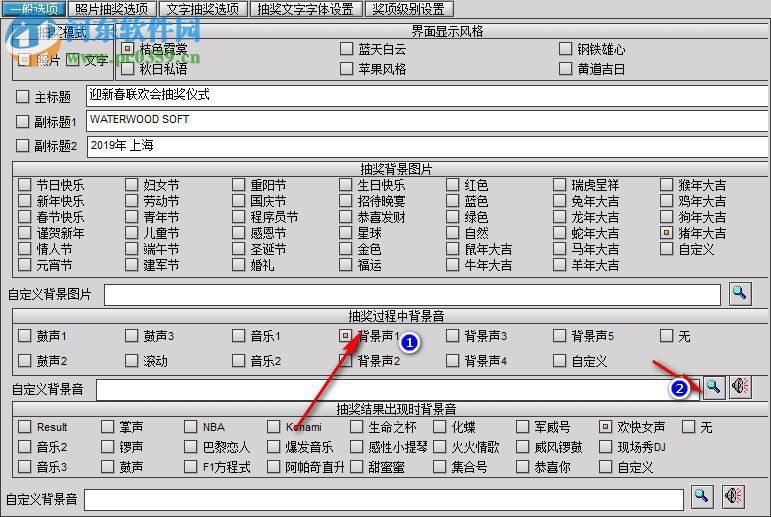
Task: Select 秋日私语 interface style
Action: click(127, 68)
